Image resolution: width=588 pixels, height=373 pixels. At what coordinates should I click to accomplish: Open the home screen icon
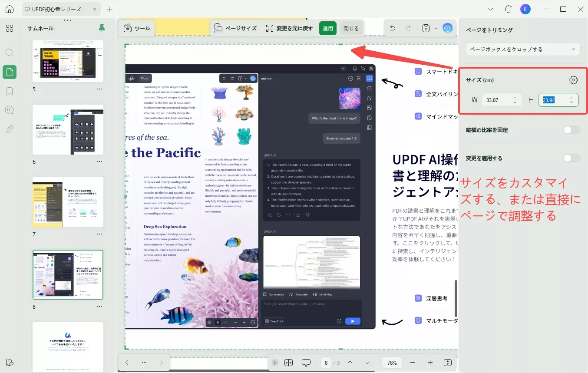point(10,9)
